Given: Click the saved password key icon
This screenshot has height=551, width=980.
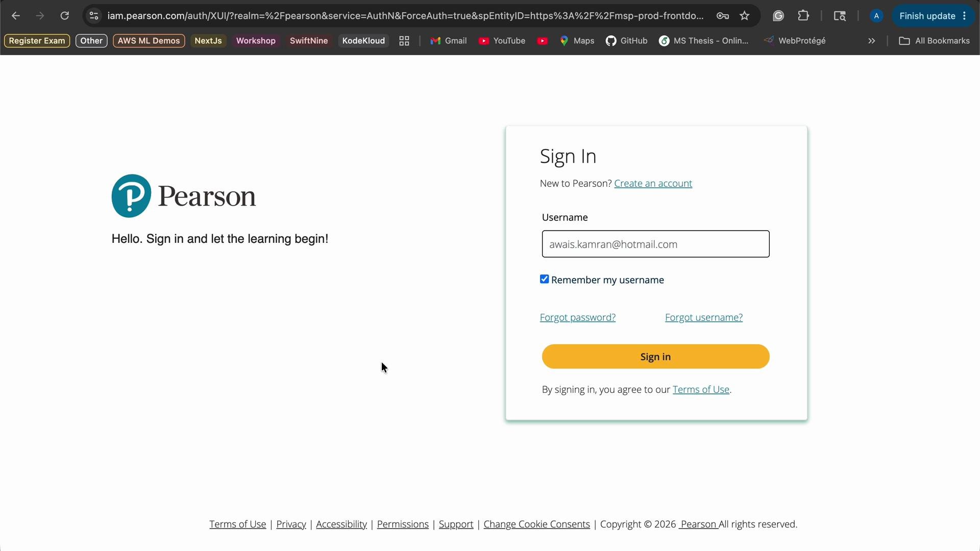Looking at the screenshot, I should point(722,16).
